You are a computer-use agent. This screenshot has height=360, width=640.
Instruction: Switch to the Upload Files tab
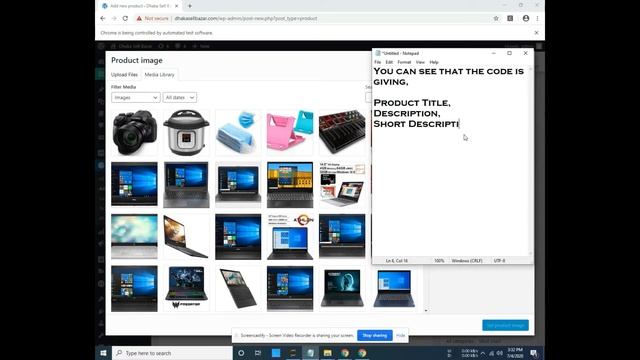[x=124, y=75]
